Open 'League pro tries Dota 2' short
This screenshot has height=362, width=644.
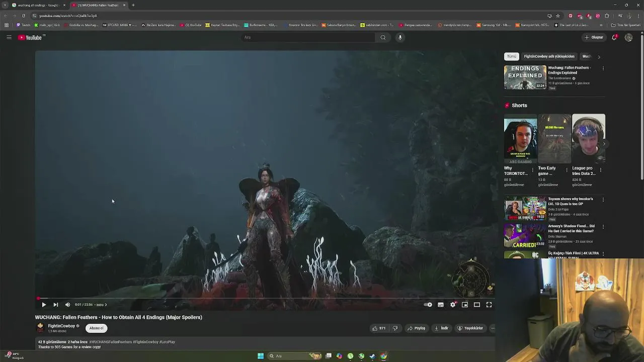click(x=589, y=139)
